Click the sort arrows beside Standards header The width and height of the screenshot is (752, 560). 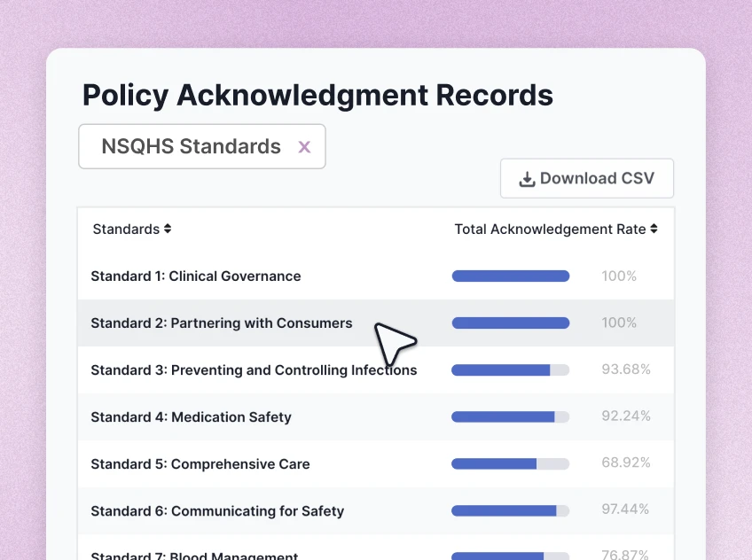pyautogui.click(x=168, y=229)
